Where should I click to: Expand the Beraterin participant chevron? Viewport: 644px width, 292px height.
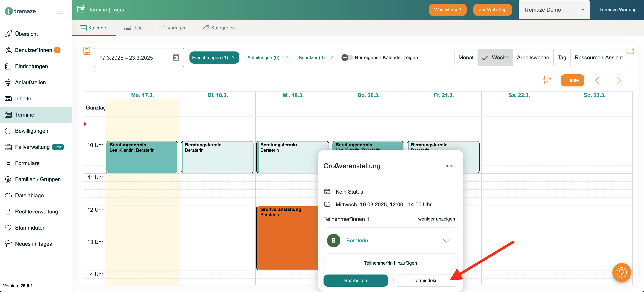click(x=446, y=241)
